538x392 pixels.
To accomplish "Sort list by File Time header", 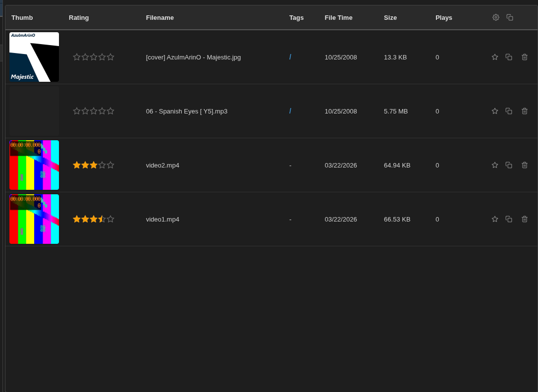I will click(338, 18).
